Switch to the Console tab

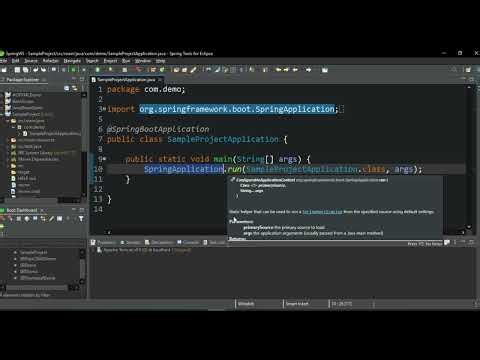tap(188, 242)
